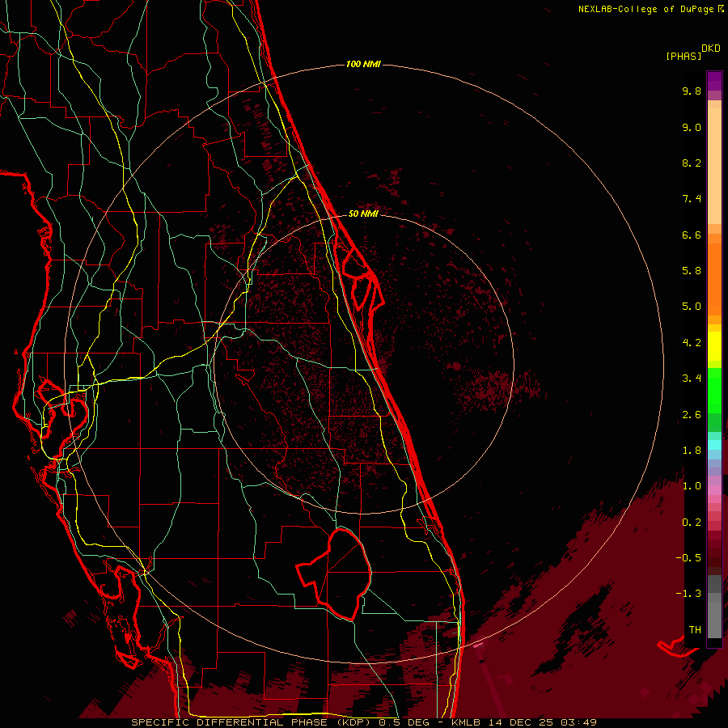
Task: Click the 5.0 legend value
Action: pyautogui.click(x=692, y=307)
